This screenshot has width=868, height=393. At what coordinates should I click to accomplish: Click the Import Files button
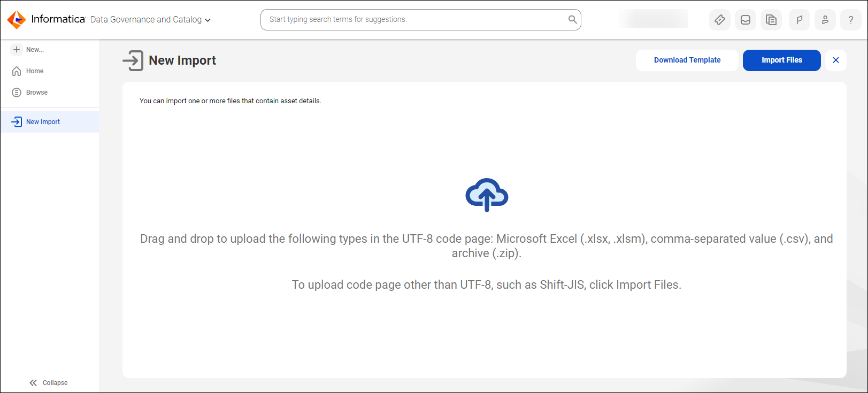tap(782, 60)
